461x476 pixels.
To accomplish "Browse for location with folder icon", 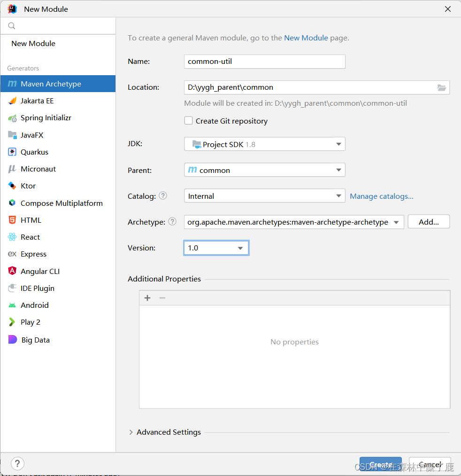I will click(x=442, y=88).
